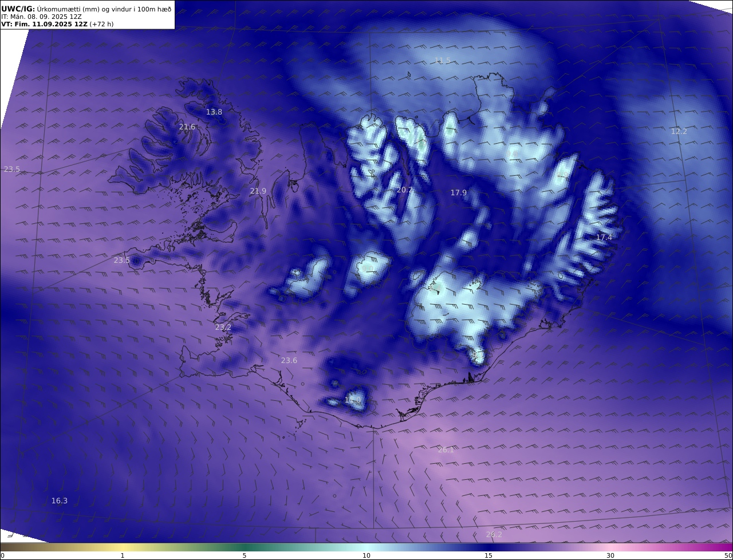Click the '50' tick label on color scale
Screen dimensions: 733x560
point(728,555)
